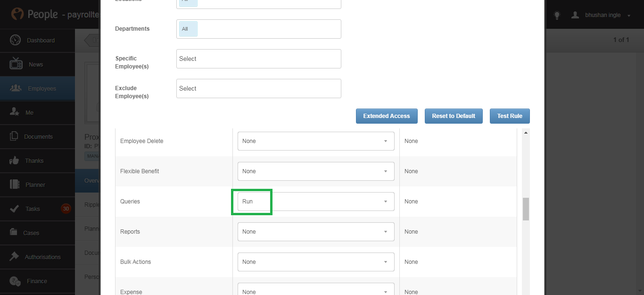
Task: Click the bhushan ingle username
Action: point(603,16)
